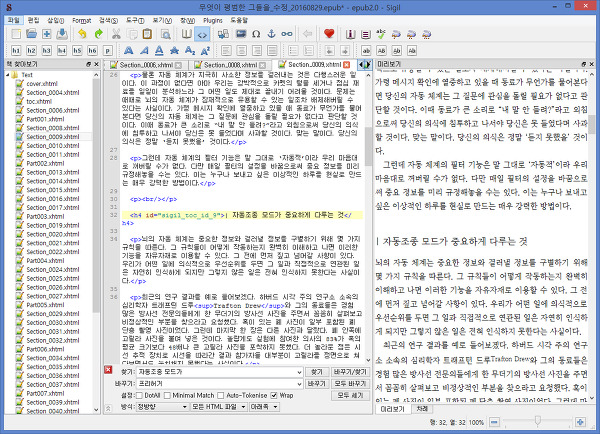The height and width of the screenshot is (434, 600).
Task: Open the Plugins menu
Action: 213,20
